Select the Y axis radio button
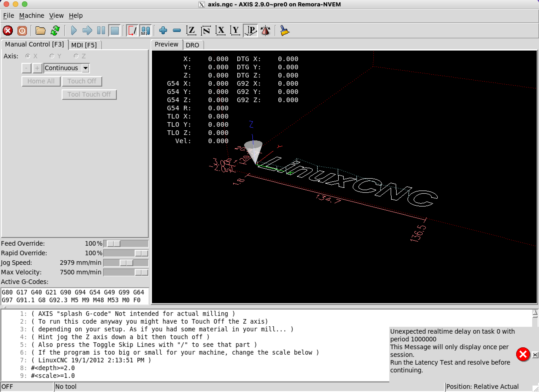539x392 pixels. tap(52, 56)
